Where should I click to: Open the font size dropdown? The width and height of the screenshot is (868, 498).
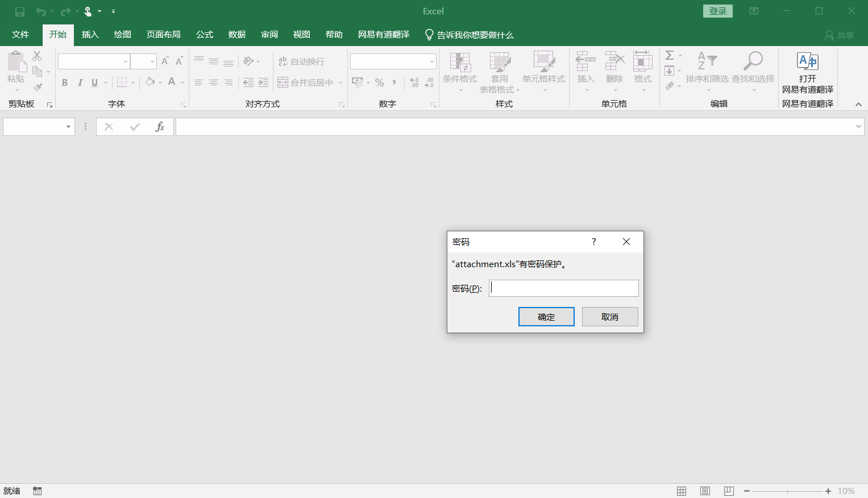(152, 61)
